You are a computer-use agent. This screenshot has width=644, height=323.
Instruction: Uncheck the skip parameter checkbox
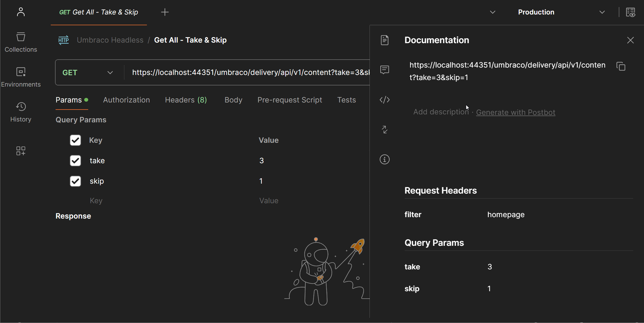75,181
